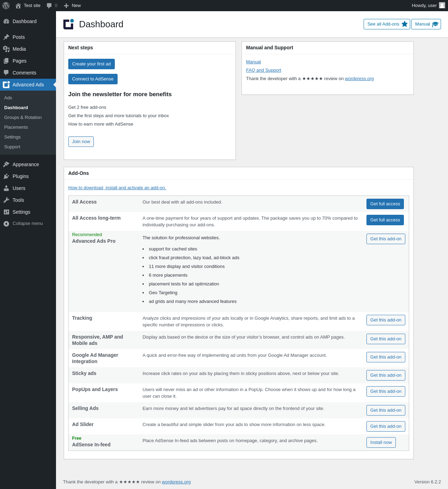Viewport: 448px width, 489px height.
Task: Get full access for All Access
Action: point(385,204)
